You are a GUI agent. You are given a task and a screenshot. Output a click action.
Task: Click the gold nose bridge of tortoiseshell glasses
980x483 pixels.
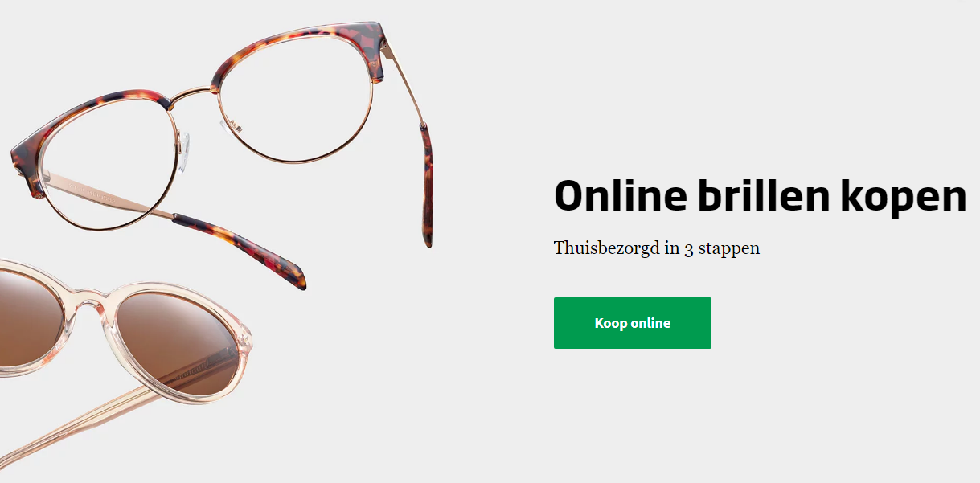[193, 94]
